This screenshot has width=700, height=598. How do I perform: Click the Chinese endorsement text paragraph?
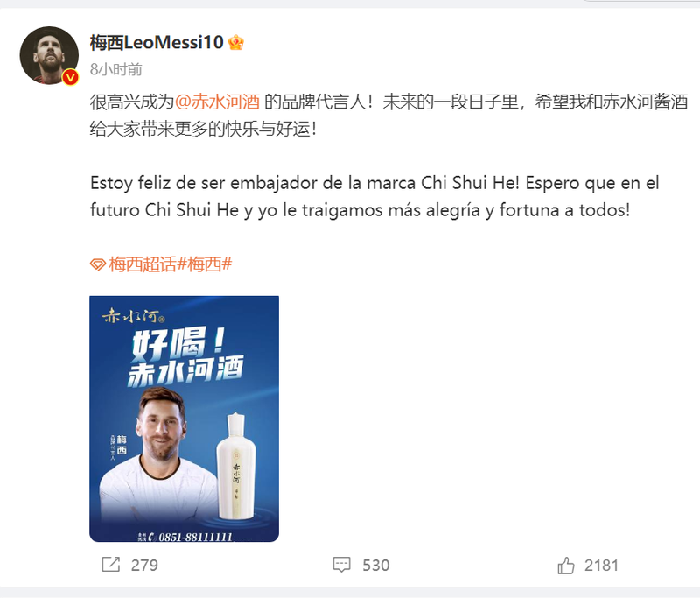click(x=388, y=116)
